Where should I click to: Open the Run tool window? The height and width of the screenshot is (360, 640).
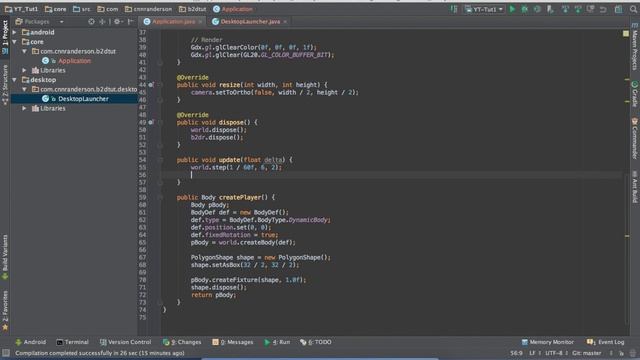pyautogui.click(x=277, y=342)
